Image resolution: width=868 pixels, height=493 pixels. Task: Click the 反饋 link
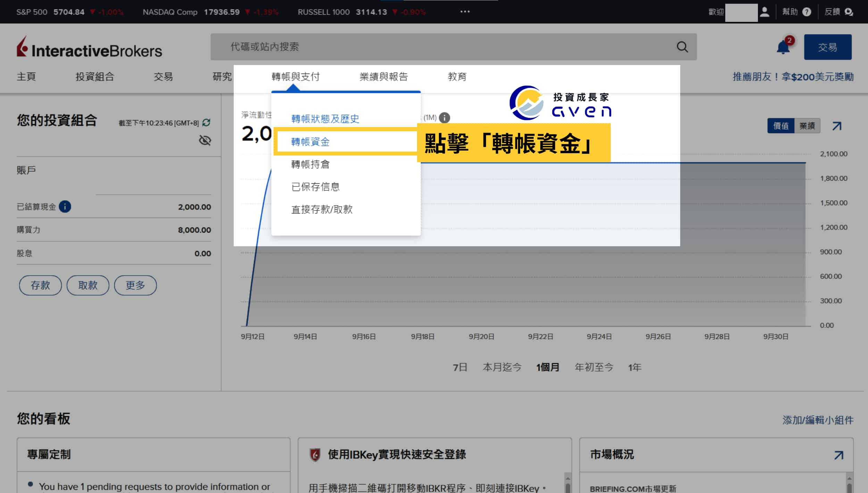point(832,12)
